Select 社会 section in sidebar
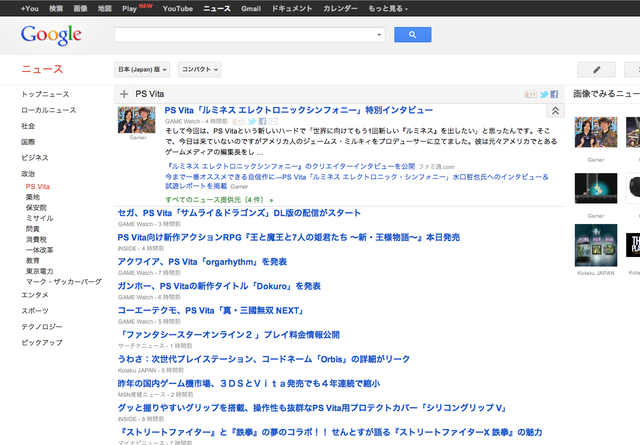Screen dimensions: 640x445 [28, 126]
